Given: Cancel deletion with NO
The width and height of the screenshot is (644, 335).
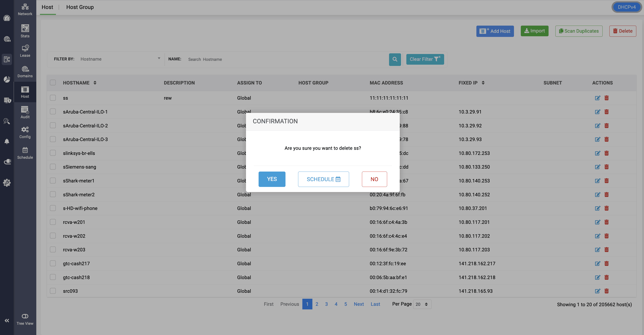Looking at the screenshot, I should [x=375, y=179].
